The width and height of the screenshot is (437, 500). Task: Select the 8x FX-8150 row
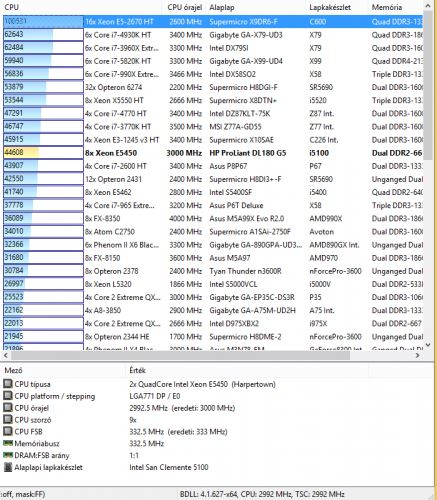[x=213, y=258]
